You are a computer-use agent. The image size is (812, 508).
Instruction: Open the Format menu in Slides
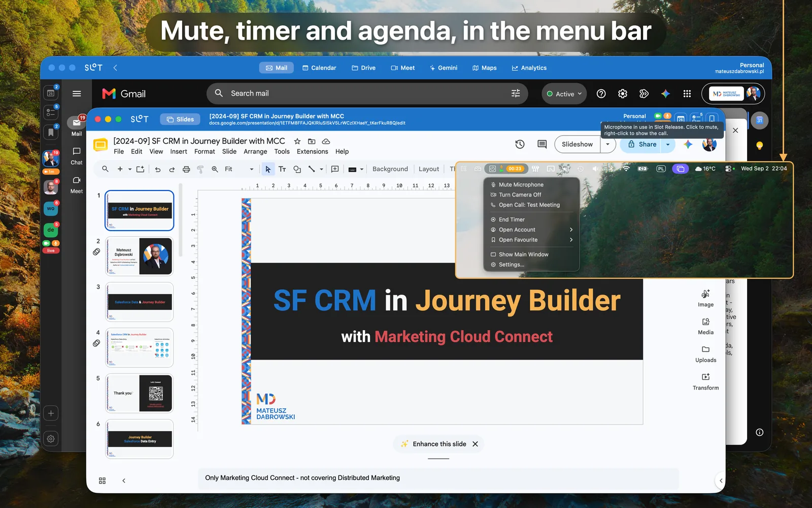pos(205,152)
